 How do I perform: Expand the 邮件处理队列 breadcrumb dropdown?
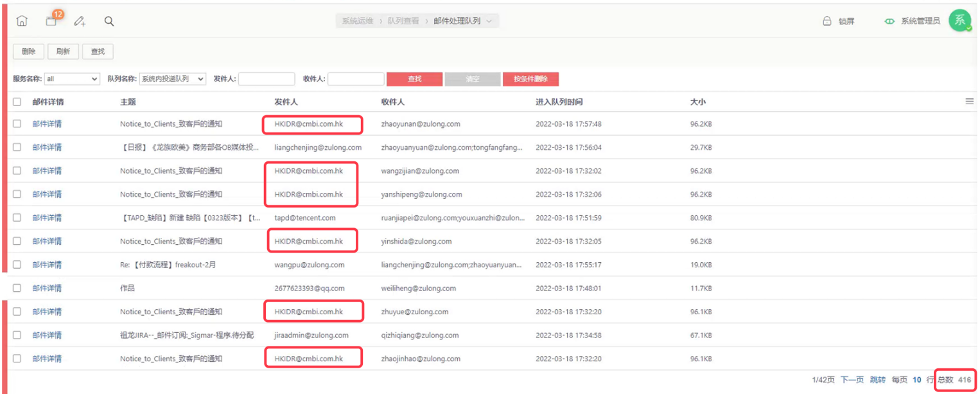tap(489, 21)
